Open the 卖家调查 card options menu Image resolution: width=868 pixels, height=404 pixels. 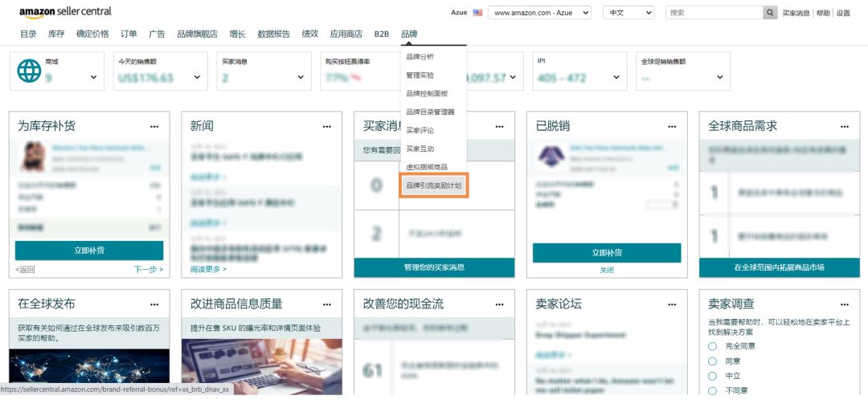click(x=844, y=304)
